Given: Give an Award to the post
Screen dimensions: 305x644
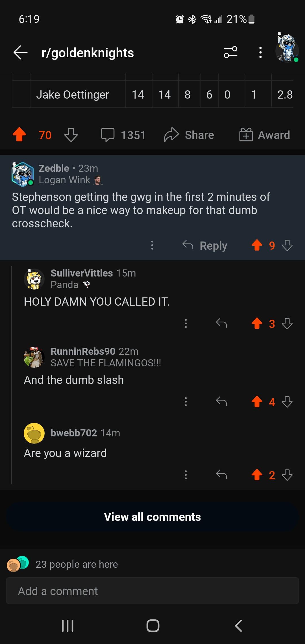Looking at the screenshot, I should (265, 135).
